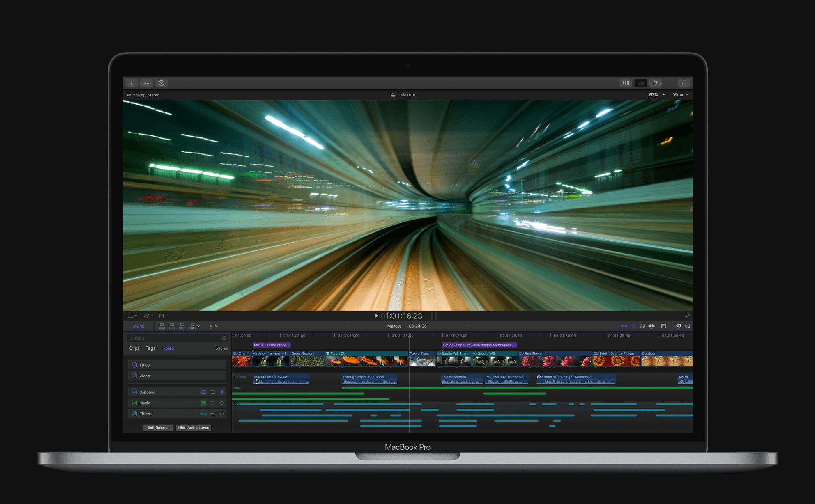815x504 pixels.
Task: Uncheck the Titles role checkbox
Action: pyautogui.click(x=134, y=365)
